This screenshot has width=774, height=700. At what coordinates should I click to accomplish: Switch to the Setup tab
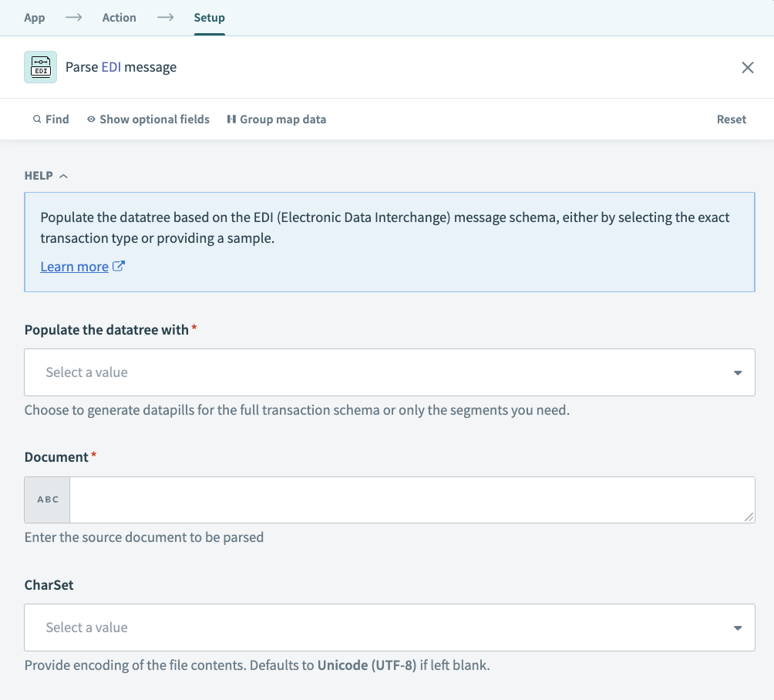click(209, 17)
